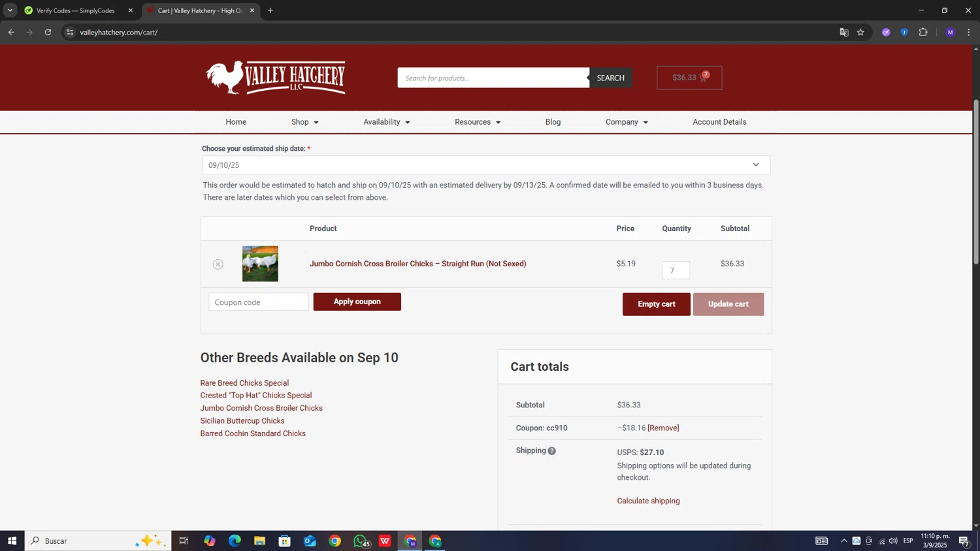
Task: Click the quantity field showing 7
Action: [x=676, y=270]
